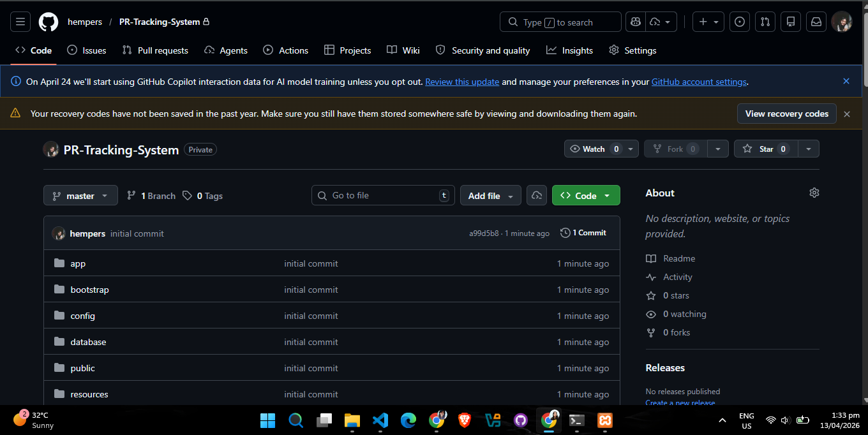Edit About details via the gear icon
This screenshot has width=868, height=435.
(x=814, y=193)
